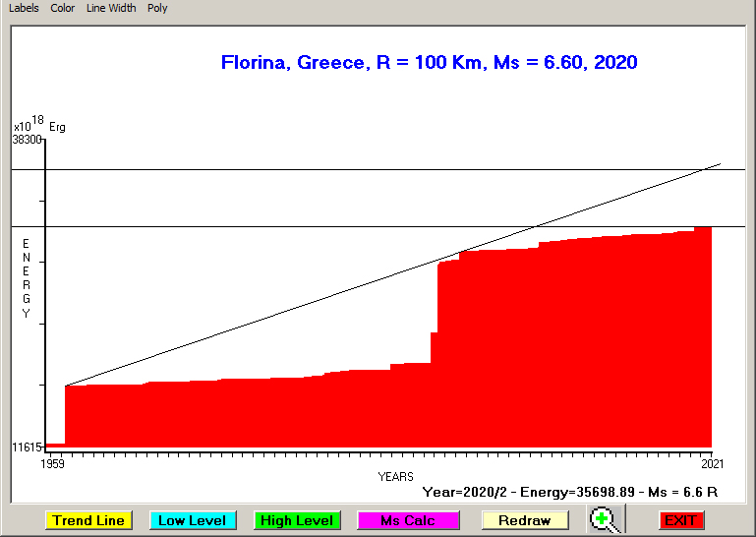The width and height of the screenshot is (756, 537).
Task: Click the 2021 x-axis end label
Action: pos(712,462)
